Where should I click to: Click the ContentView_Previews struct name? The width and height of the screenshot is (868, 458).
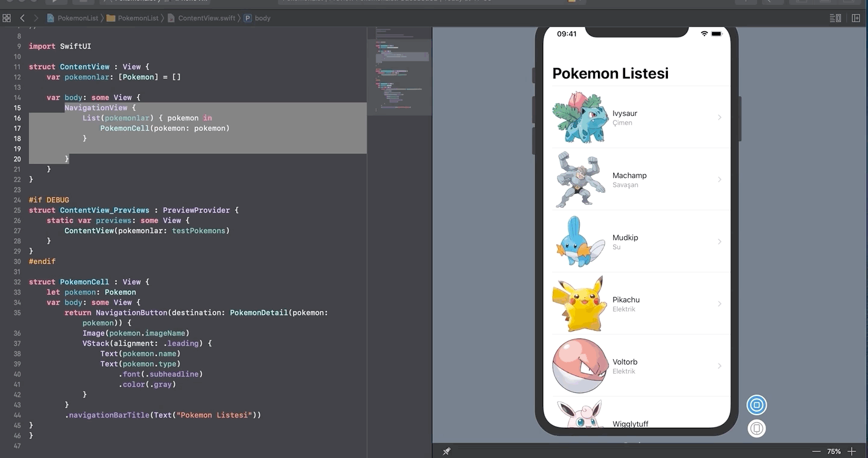[104, 210]
